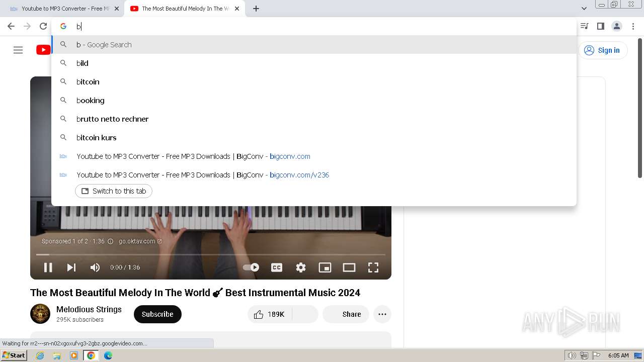Skip to next video with the Next icon
Viewport: 644px width, 362px height.
(x=71, y=267)
